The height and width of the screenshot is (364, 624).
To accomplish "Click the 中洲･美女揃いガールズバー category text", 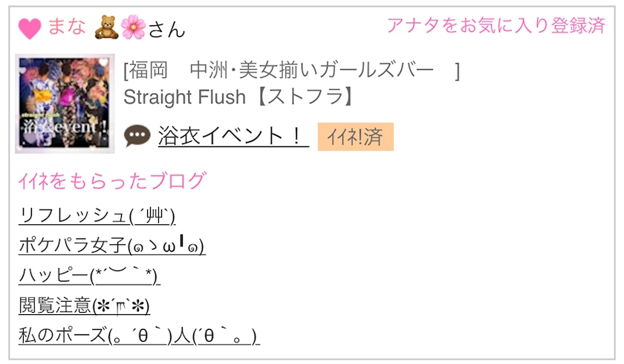I will 312,71.
